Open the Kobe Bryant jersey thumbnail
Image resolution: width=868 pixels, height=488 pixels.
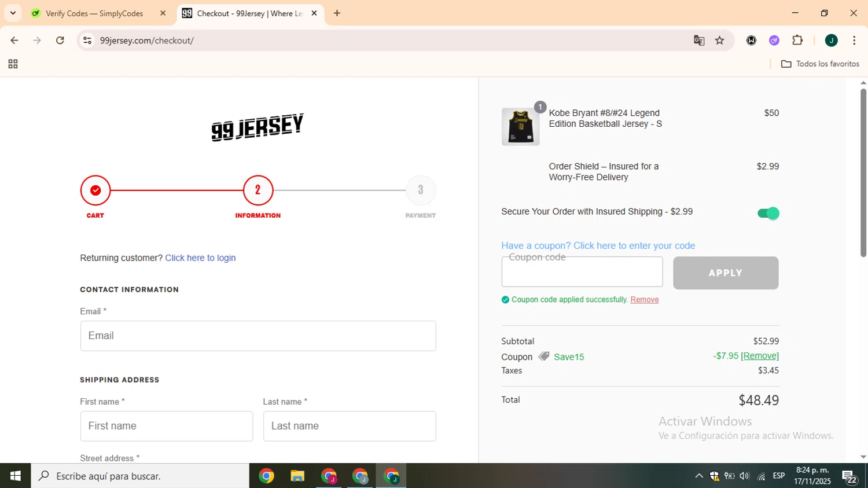click(521, 127)
